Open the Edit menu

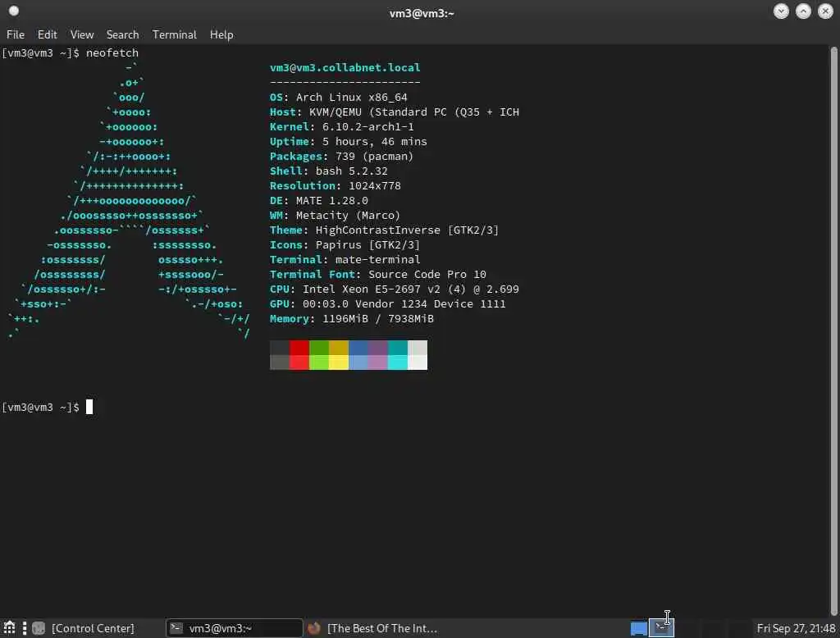(47, 34)
